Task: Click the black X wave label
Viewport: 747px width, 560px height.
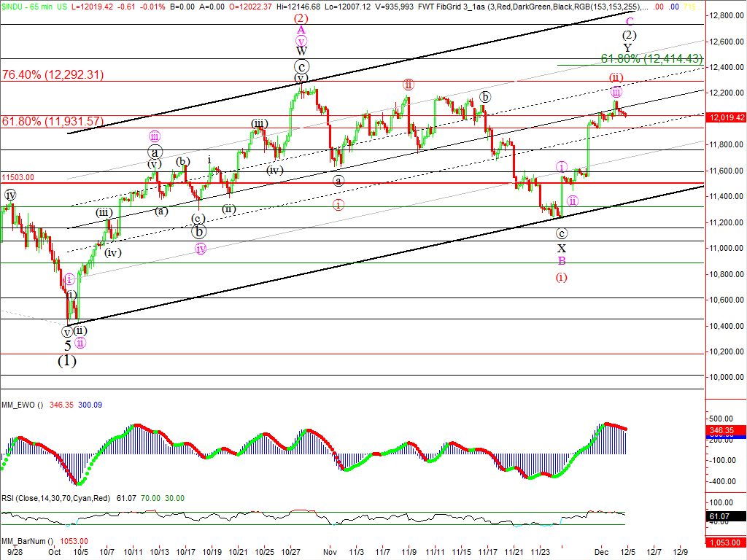Action: click(x=561, y=249)
